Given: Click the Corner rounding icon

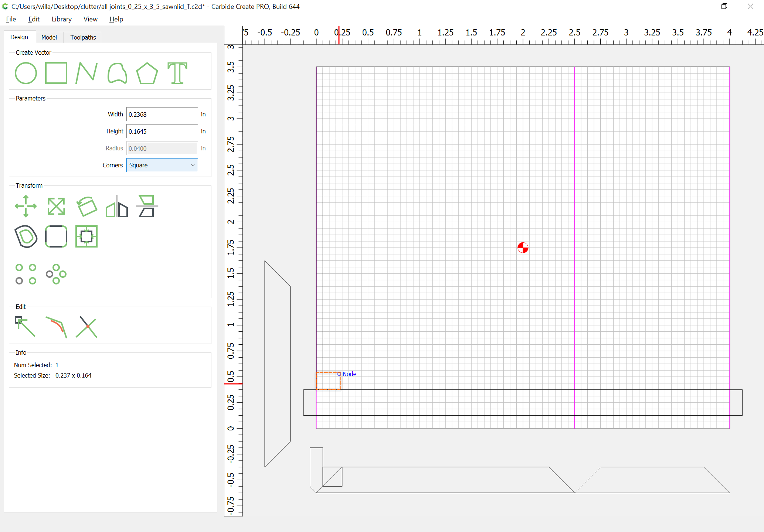Looking at the screenshot, I should pyautogui.click(x=56, y=236).
